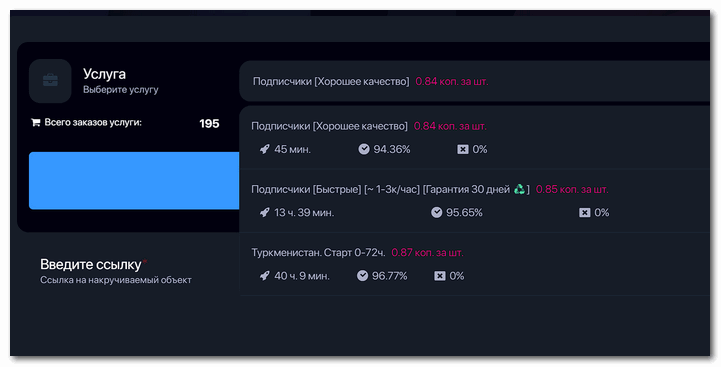
Task: Click the Услуга heading
Action: click(104, 74)
